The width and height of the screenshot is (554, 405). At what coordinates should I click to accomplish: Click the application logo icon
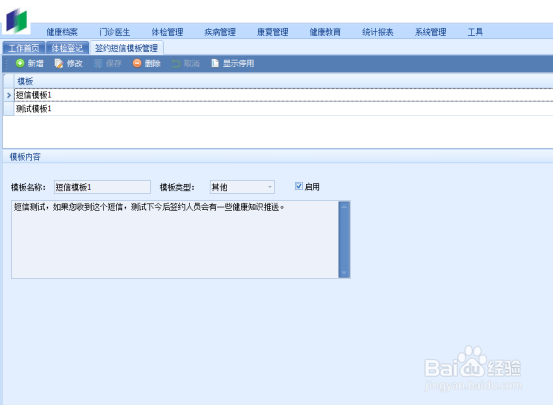coord(16,21)
